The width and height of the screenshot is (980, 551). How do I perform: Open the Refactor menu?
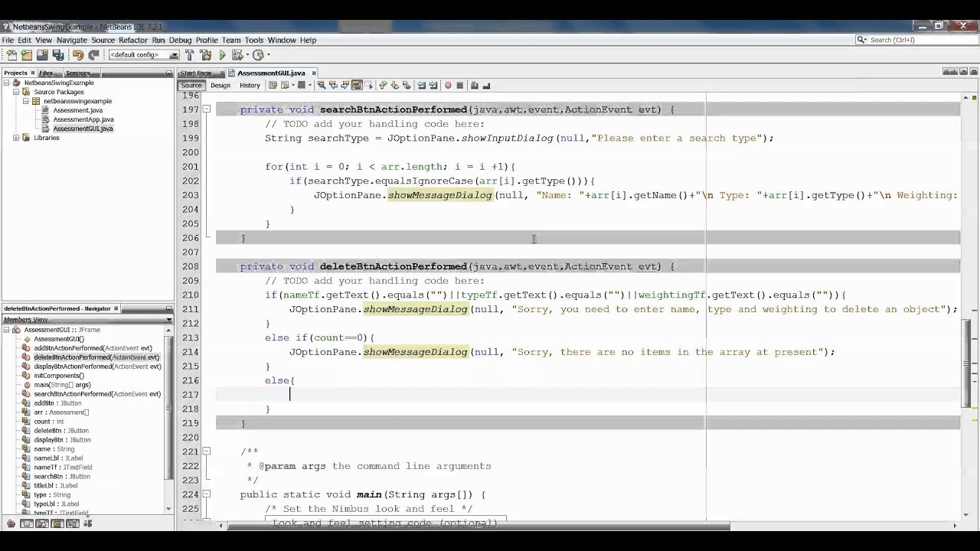133,40
